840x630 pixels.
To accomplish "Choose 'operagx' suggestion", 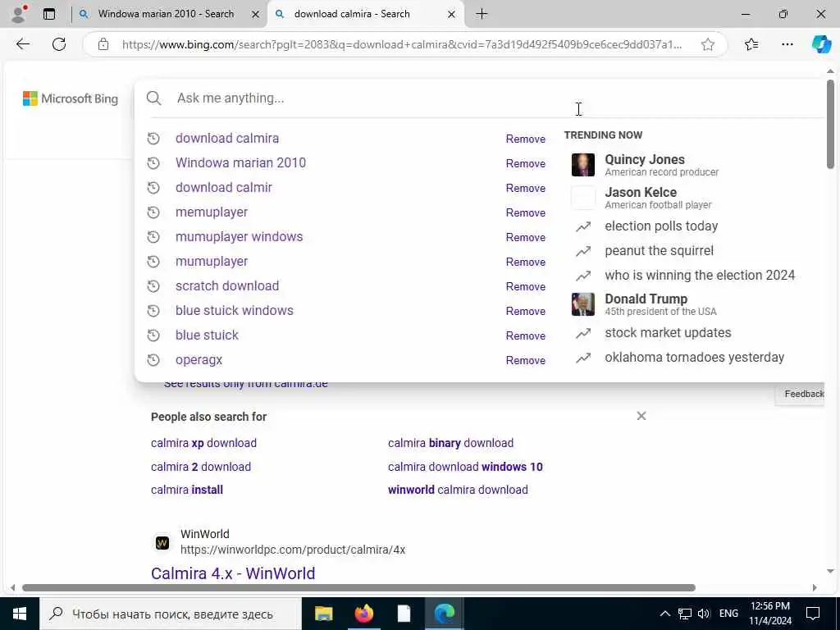I will (199, 360).
